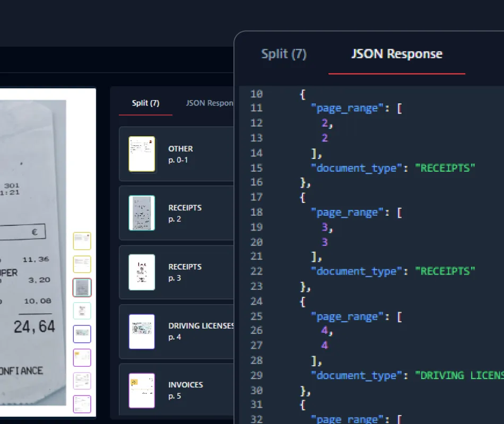Screen dimensions: 504x424
Task: Select the DRIVING LICENSES card for page 4
Action: 175,332
